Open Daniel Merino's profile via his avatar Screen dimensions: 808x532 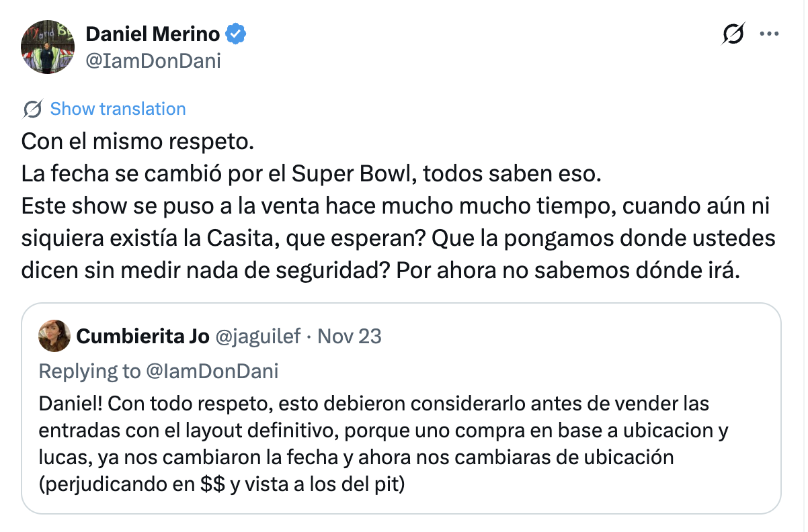pyautogui.click(x=48, y=47)
